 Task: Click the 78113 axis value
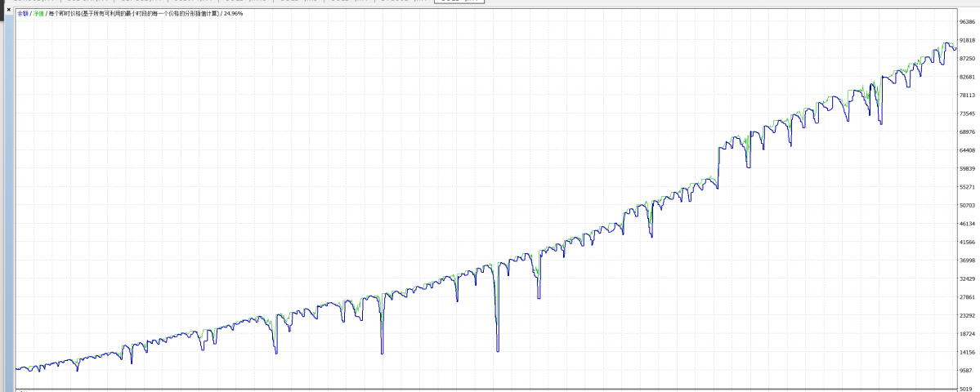[x=967, y=96]
